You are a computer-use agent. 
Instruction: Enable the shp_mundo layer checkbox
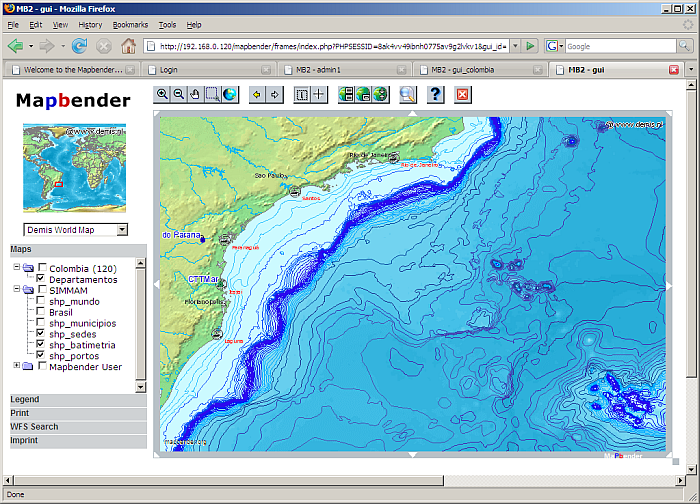click(40, 301)
